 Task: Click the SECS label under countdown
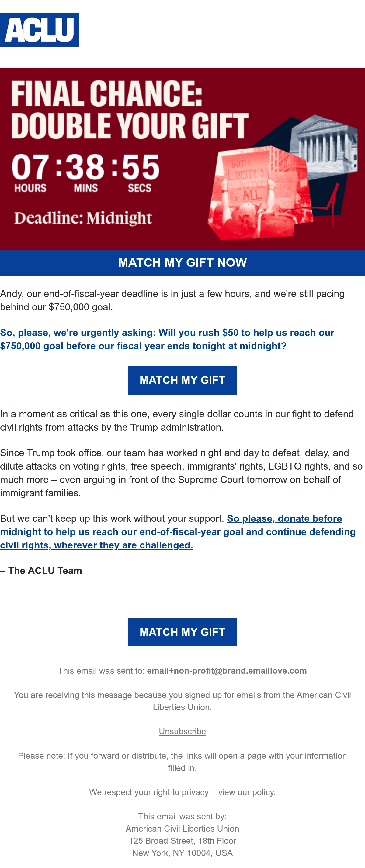click(x=140, y=188)
